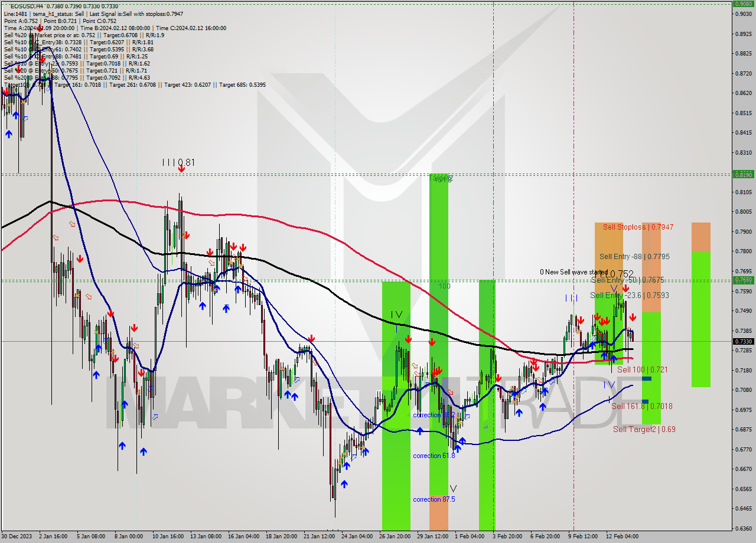This screenshot has width=756, height=543.
Task: Click the green 0.7650 price tag on axis
Action: click(x=743, y=280)
